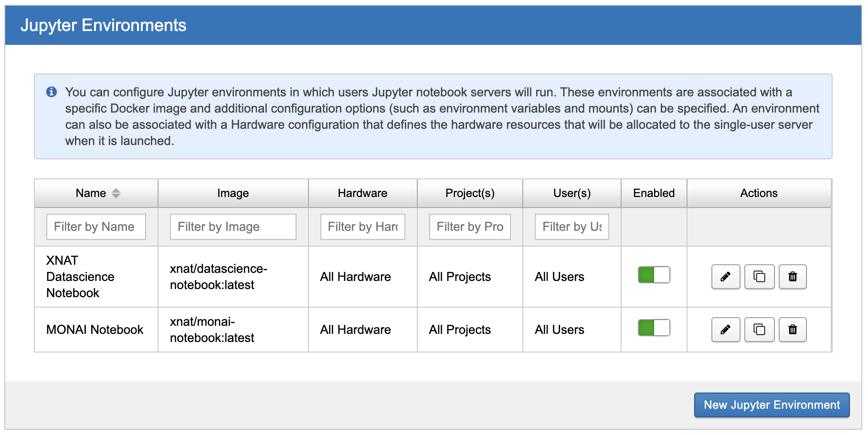868x435 pixels.
Task: Click the sort arrows beside Name header
Action: click(x=115, y=193)
